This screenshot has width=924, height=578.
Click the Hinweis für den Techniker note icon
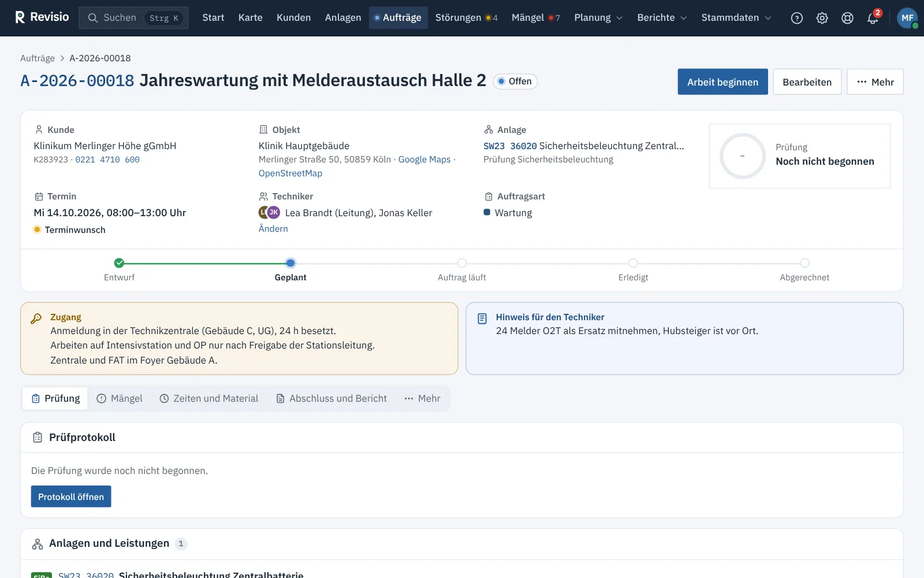[x=482, y=318]
